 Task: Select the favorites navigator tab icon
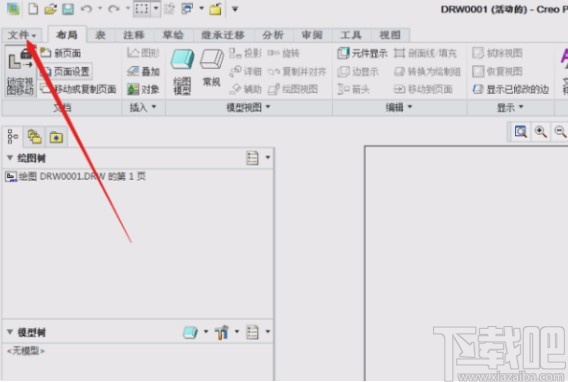tap(56, 137)
